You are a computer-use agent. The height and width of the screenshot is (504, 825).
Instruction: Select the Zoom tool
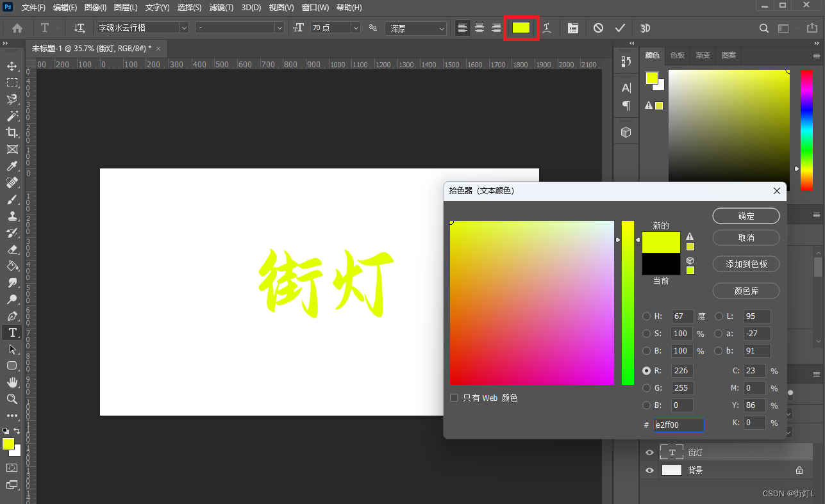(12, 399)
